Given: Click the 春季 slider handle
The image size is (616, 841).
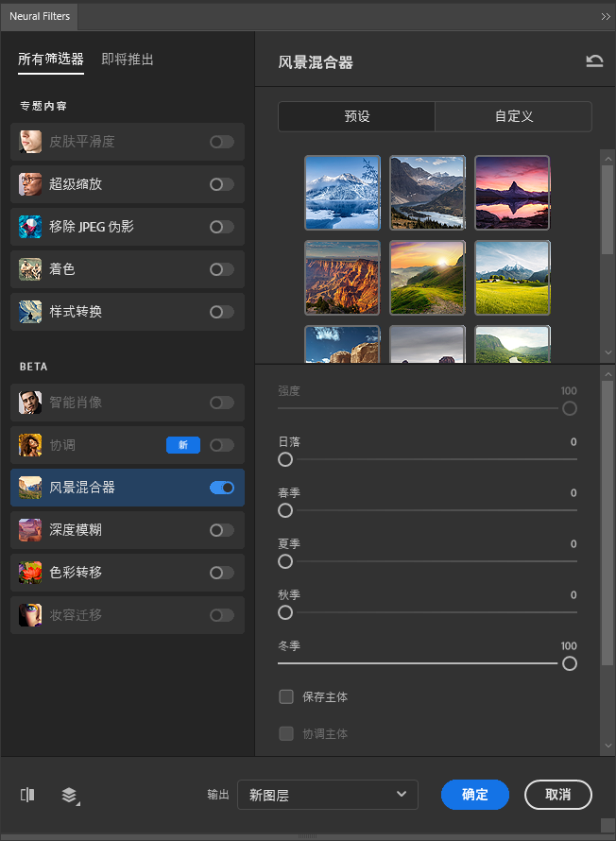Looking at the screenshot, I should tap(285, 510).
